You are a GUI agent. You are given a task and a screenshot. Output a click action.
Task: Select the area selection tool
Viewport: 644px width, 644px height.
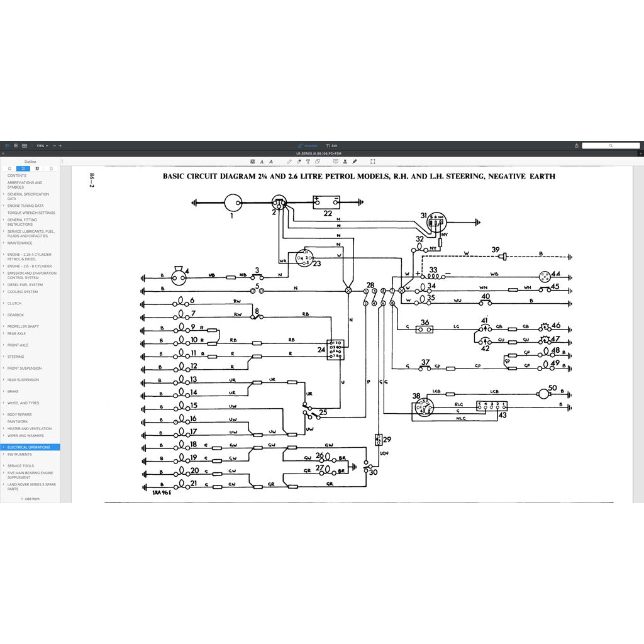point(372,162)
